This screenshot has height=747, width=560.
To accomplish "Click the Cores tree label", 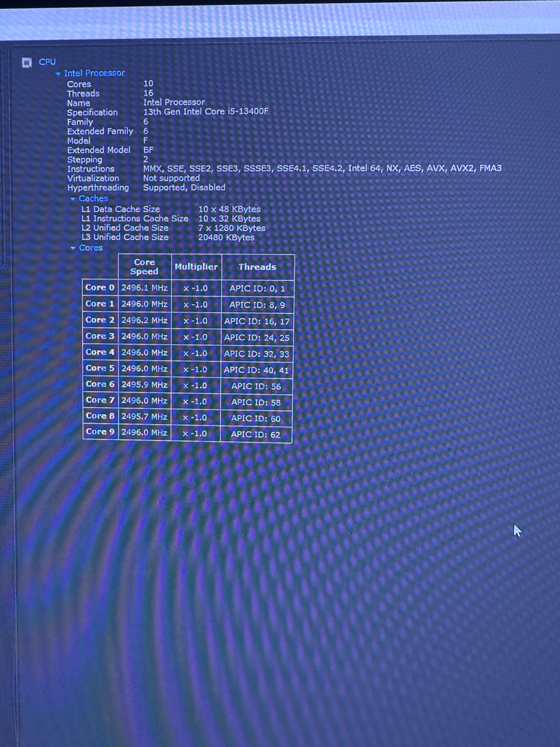I will coord(90,247).
